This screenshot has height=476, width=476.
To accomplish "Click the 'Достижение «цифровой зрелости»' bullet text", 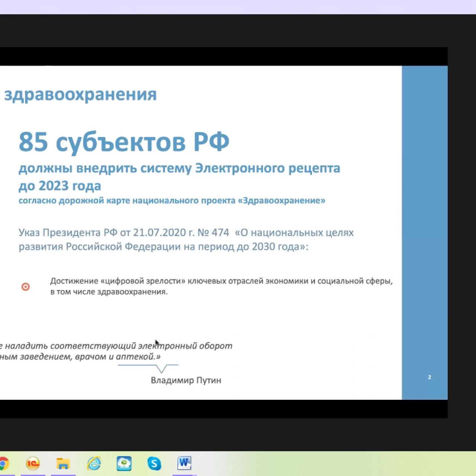I will [221, 286].
